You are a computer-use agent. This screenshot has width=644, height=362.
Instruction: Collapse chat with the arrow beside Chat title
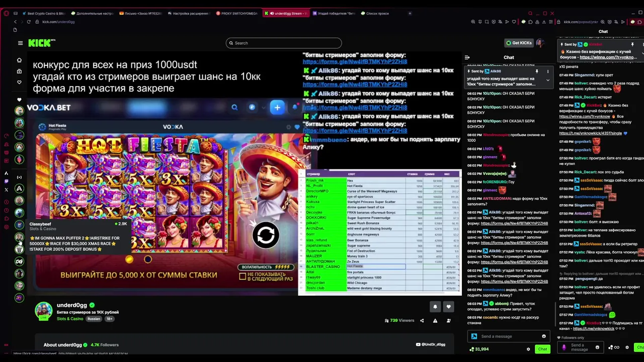tap(467, 58)
